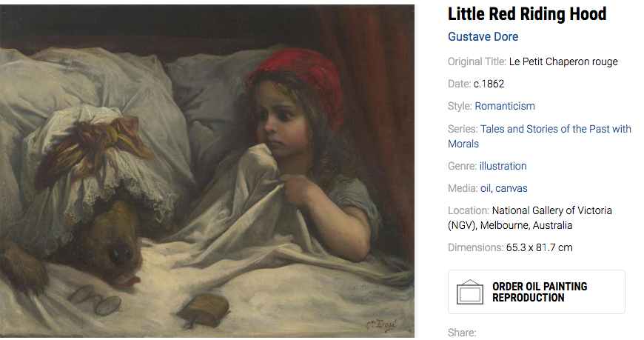644x340 pixels.
Task: Click the original title Le Petit Chaperon rouge
Action: [x=563, y=61]
